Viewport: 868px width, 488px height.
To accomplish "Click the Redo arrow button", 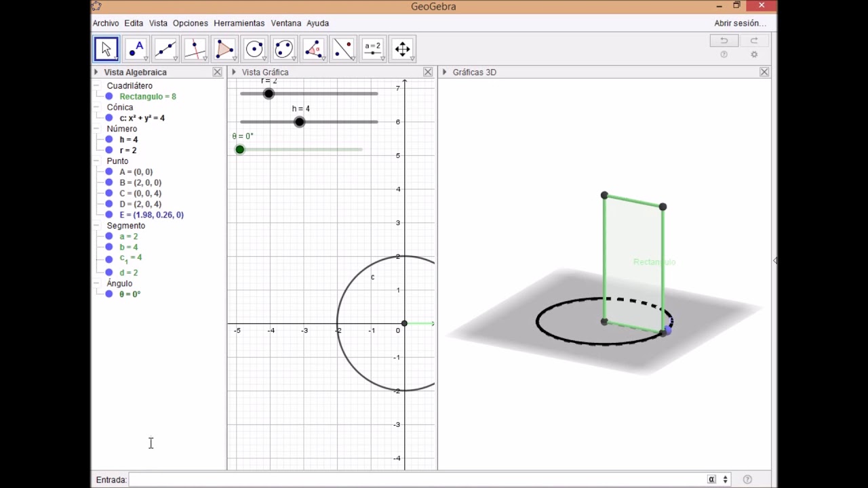I will 753,41.
